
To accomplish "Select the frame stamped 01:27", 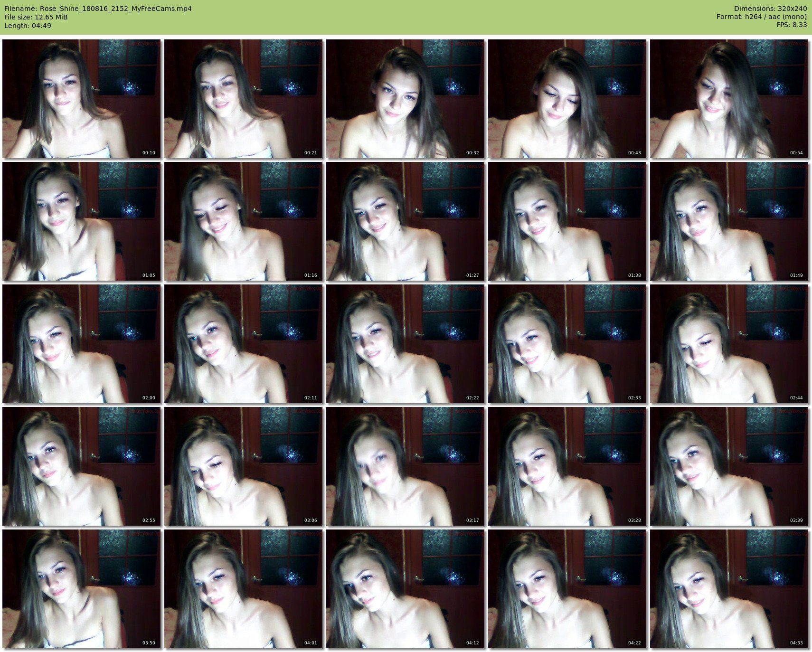I will pos(406,221).
